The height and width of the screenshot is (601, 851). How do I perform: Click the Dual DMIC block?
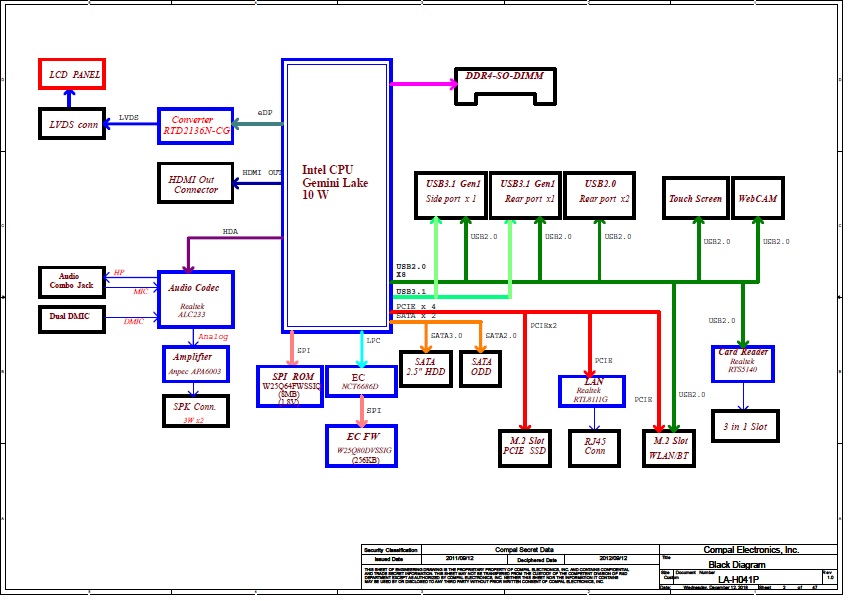pyautogui.click(x=72, y=319)
